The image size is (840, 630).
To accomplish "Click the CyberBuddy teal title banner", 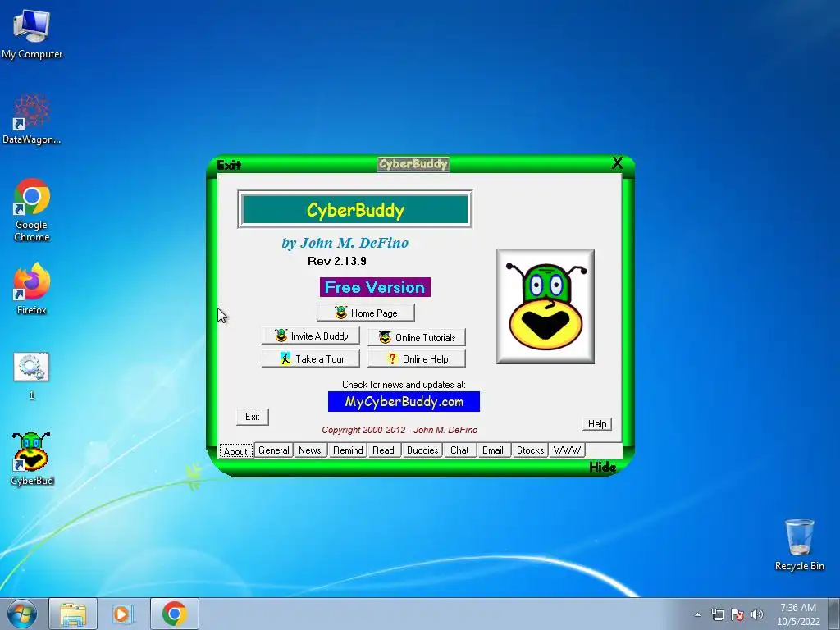I will (355, 209).
